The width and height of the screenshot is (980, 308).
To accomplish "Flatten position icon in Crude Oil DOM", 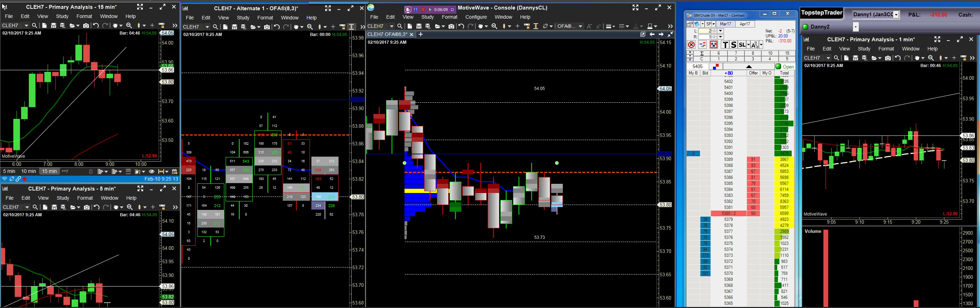I will pos(702,45).
